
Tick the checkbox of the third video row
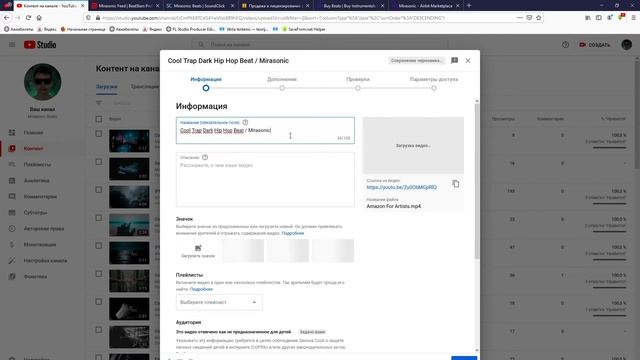coord(99,189)
